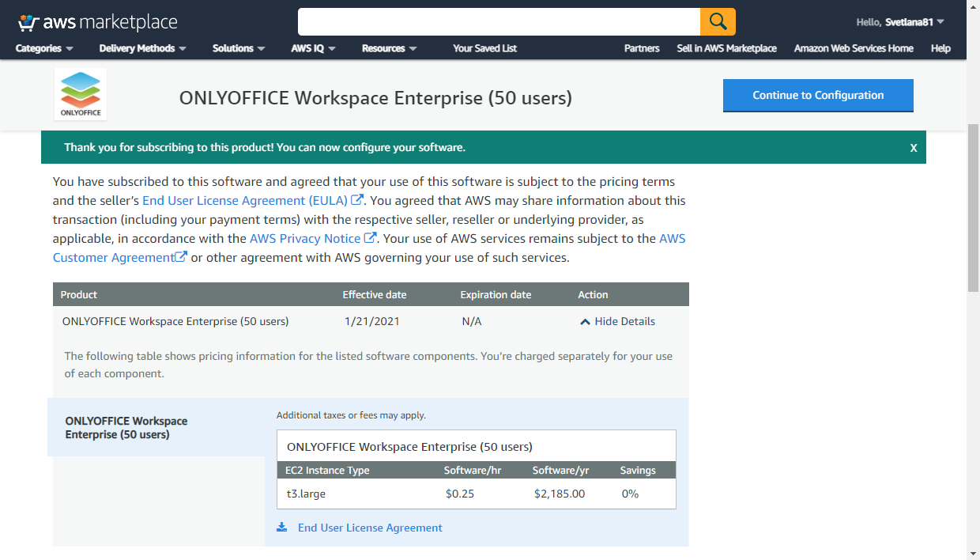Image resolution: width=980 pixels, height=560 pixels.
Task: Go to Your Saved List
Action: (x=484, y=48)
